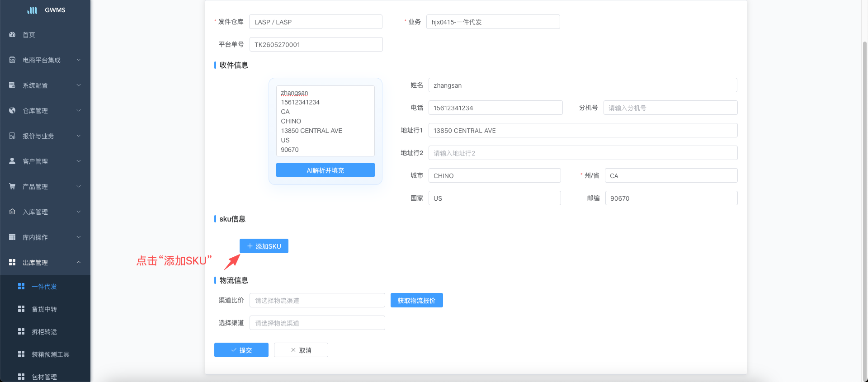Cancel the form with 取消
Viewport: 868px width, 382px height.
[x=301, y=350]
